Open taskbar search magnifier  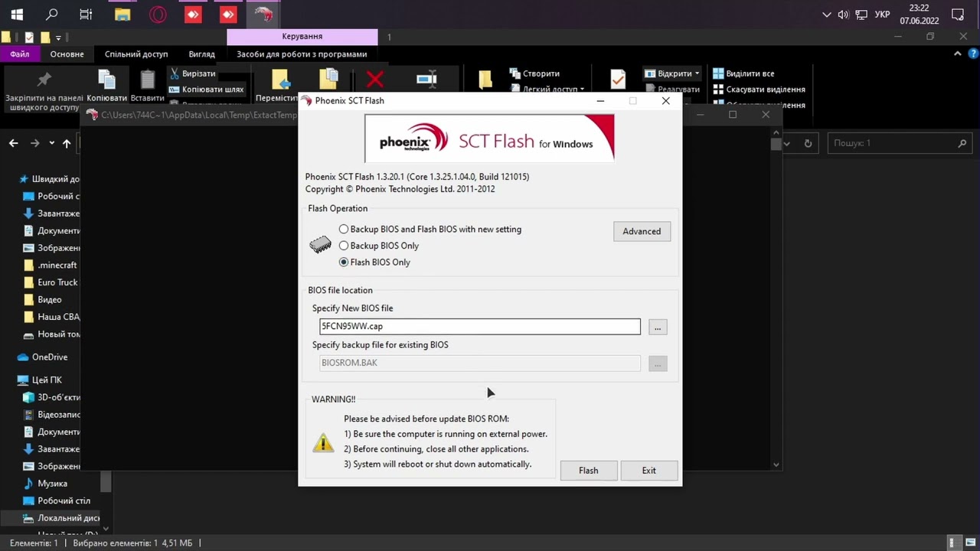point(52,15)
